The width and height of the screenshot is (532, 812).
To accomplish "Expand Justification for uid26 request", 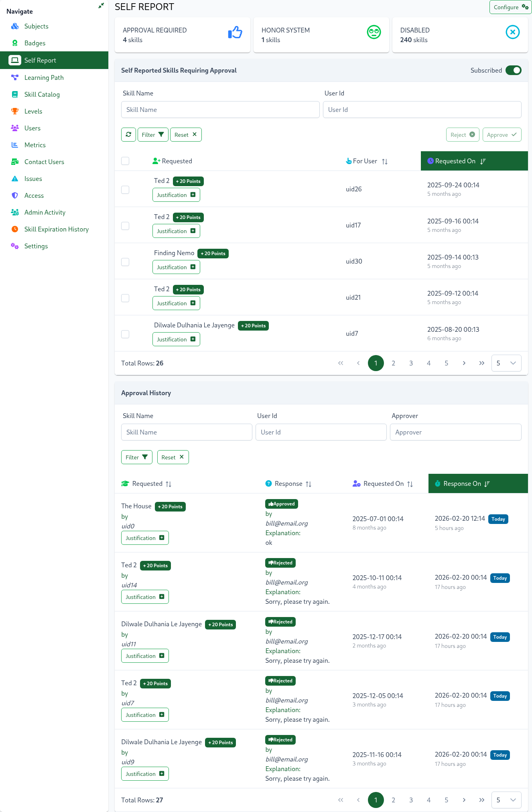I will (x=176, y=195).
